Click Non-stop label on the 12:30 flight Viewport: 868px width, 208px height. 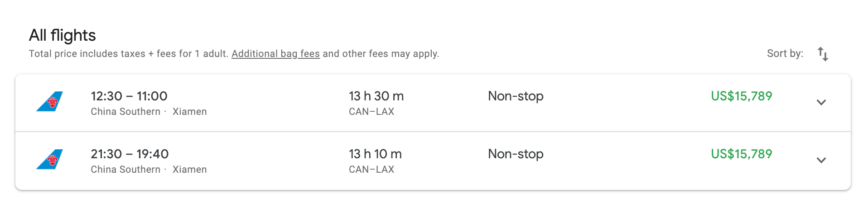coord(516,96)
